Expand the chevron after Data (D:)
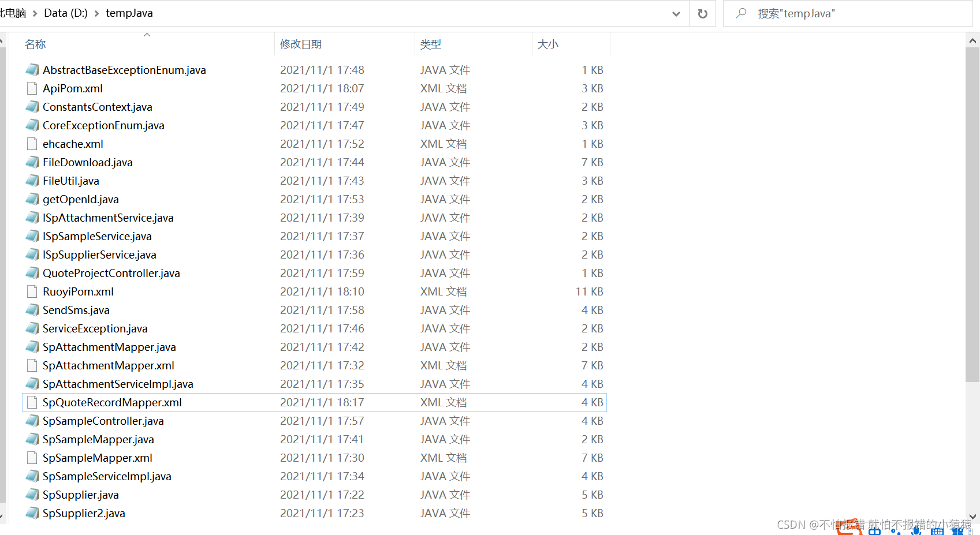 pos(96,13)
